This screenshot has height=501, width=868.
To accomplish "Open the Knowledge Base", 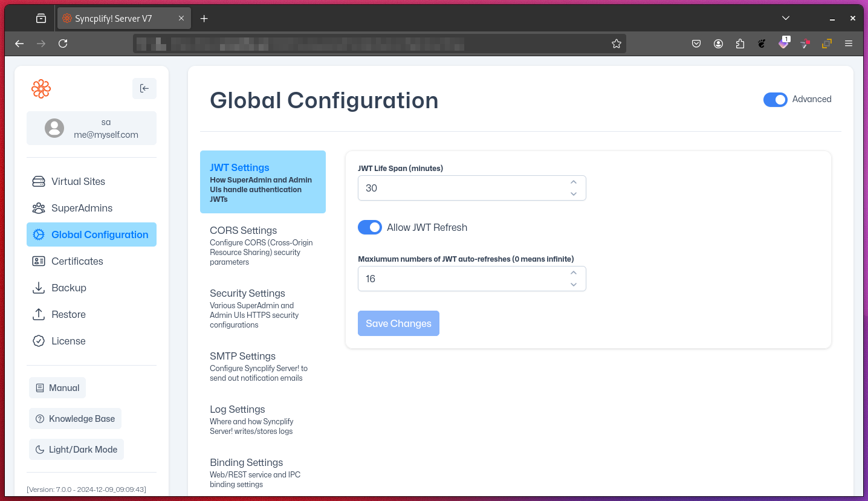I will pos(75,418).
